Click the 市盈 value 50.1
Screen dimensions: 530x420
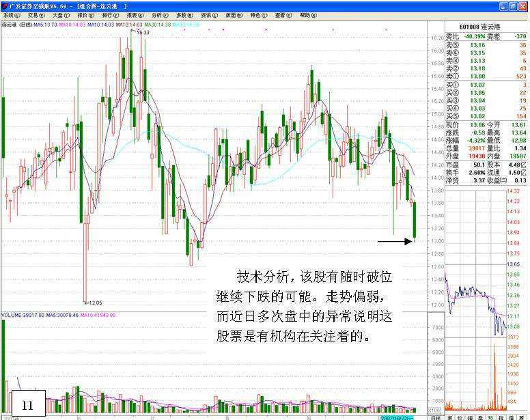pyautogui.click(x=479, y=165)
